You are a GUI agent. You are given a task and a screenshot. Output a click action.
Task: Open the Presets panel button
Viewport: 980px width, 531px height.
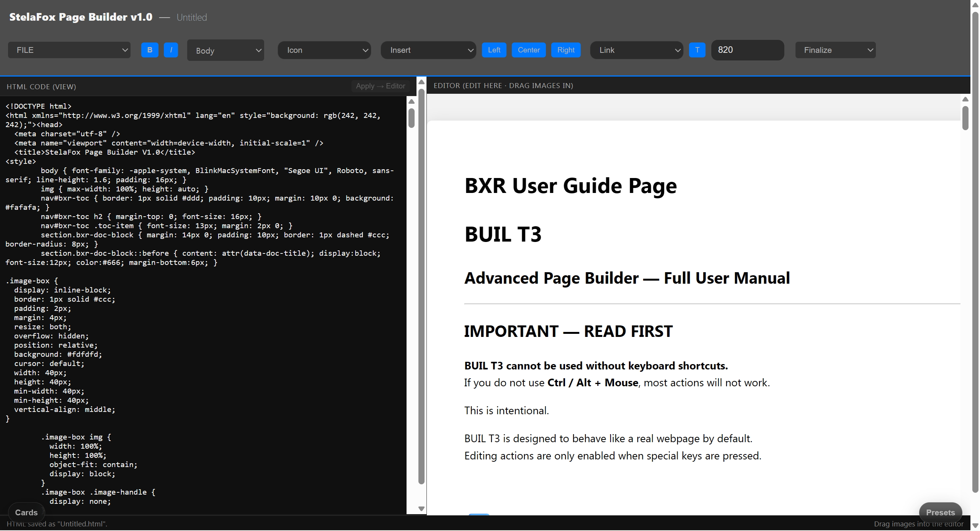point(940,512)
